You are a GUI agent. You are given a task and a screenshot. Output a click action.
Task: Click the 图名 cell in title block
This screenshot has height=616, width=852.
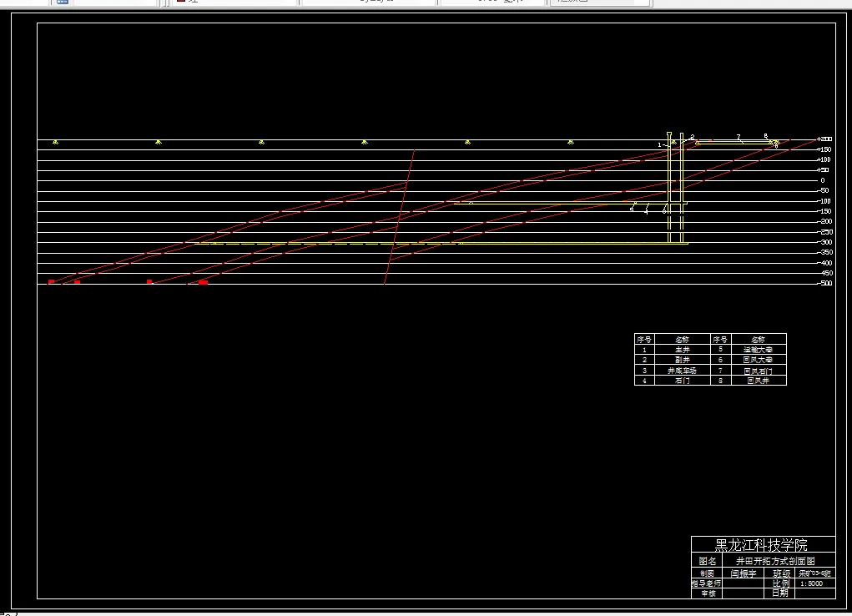pos(707,561)
